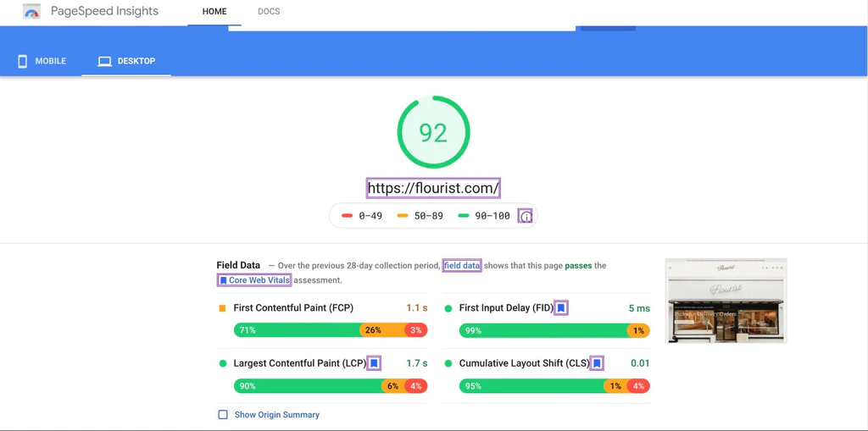868x431 pixels.
Task: Click the URL input field at top
Action: tap(402, 28)
